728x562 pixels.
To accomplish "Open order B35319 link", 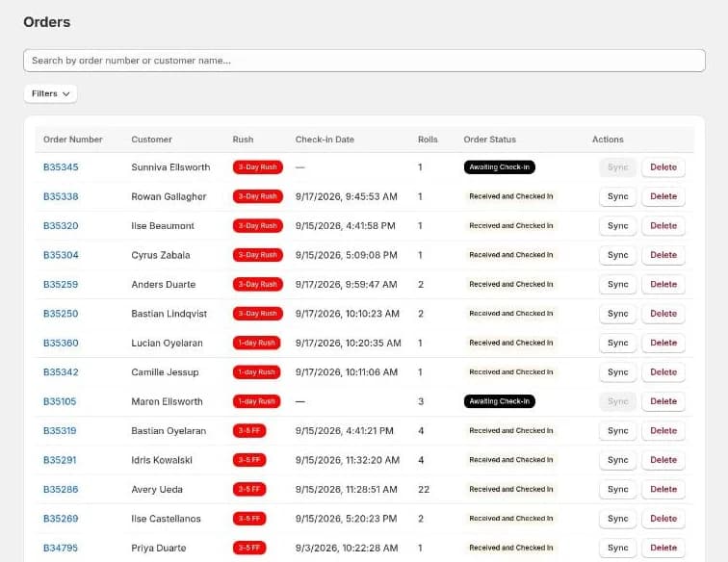I will click(x=60, y=431).
